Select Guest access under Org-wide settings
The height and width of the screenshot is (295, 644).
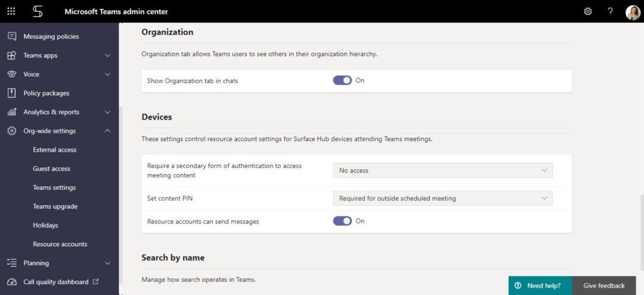point(52,169)
